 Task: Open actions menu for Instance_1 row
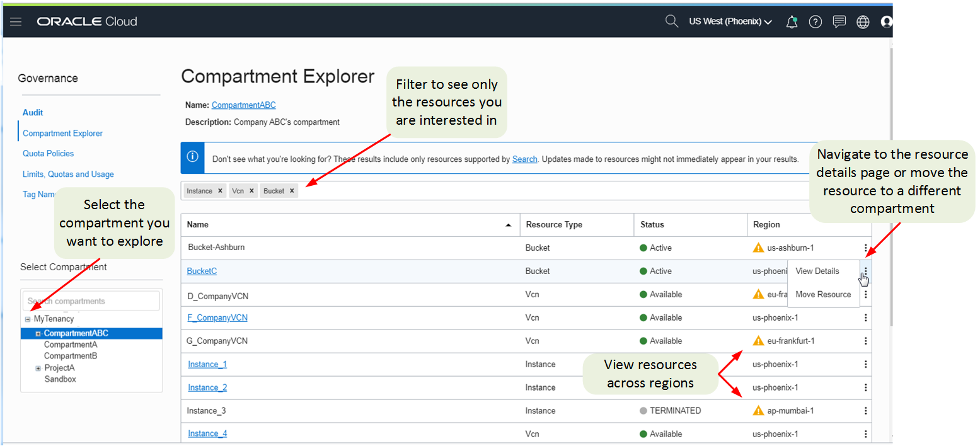(x=866, y=364)
